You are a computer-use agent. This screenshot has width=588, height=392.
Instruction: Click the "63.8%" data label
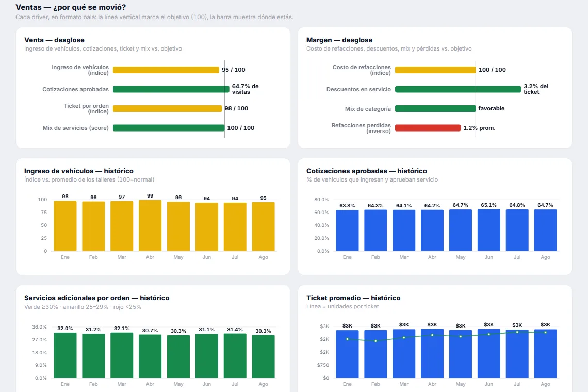347,206
